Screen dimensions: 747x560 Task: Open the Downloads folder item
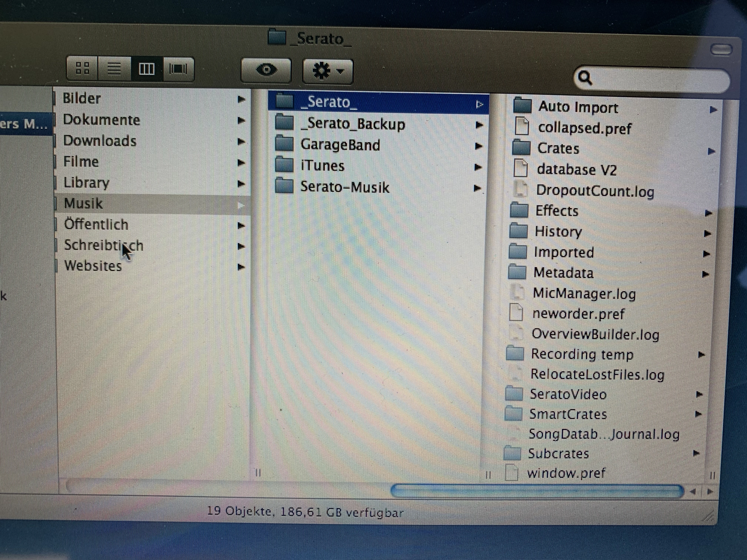tap(100, 141)
